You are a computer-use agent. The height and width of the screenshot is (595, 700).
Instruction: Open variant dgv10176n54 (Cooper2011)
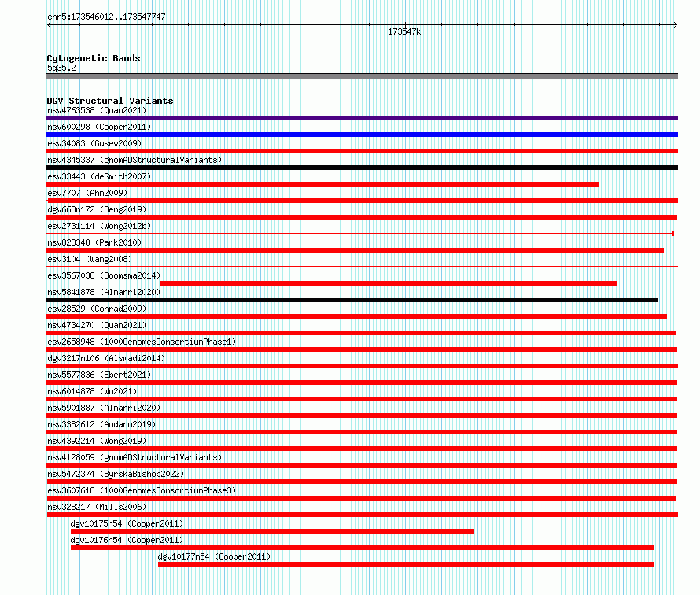click(127, 540)
